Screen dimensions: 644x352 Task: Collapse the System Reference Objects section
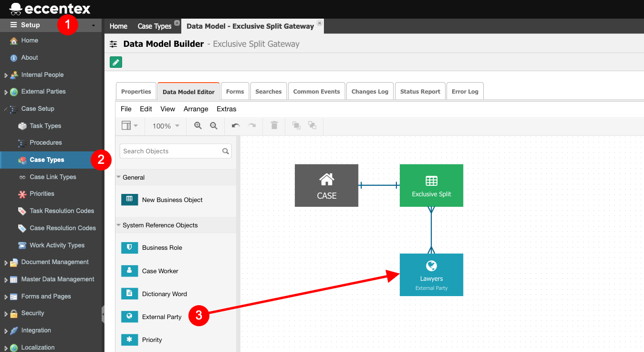(x=118, y=225)
